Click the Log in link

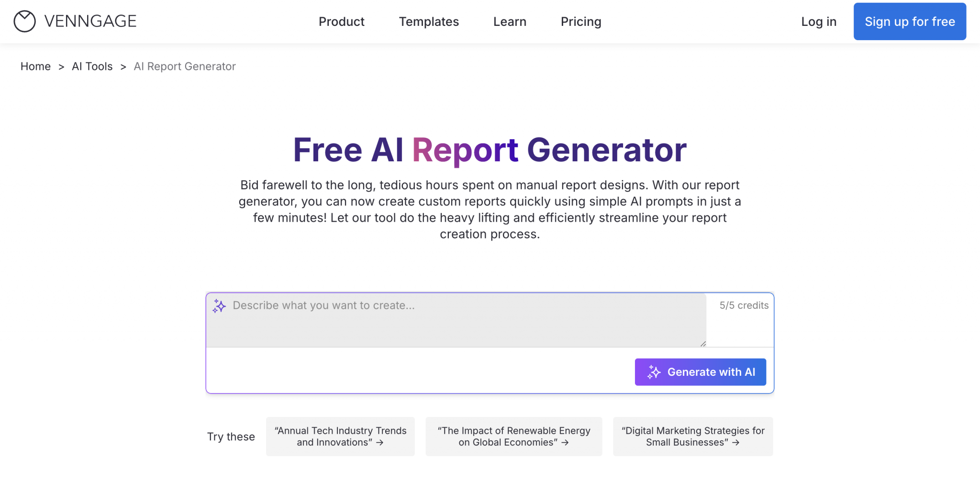pos(818,21)
